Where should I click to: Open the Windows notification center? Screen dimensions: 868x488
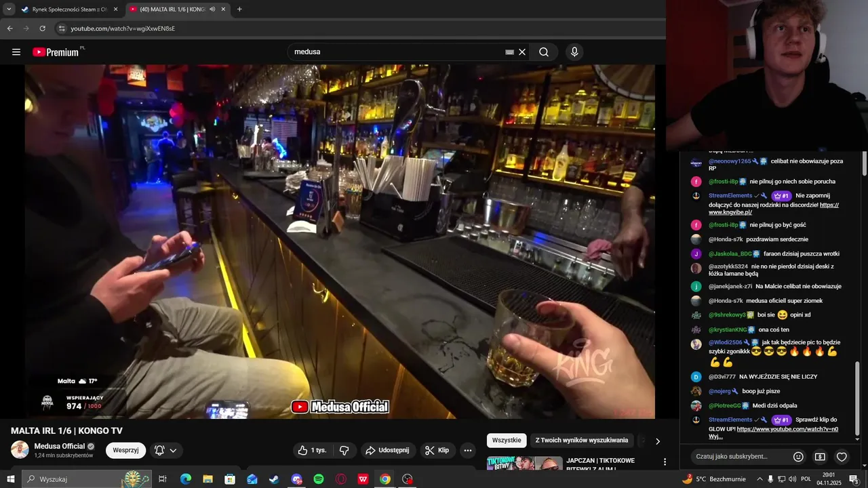click(x=854, y=479)
